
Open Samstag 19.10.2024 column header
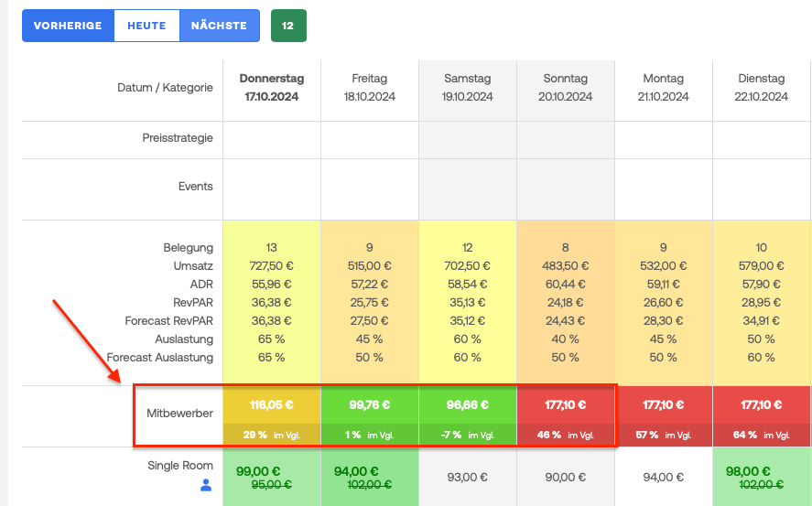click(468, 88)
